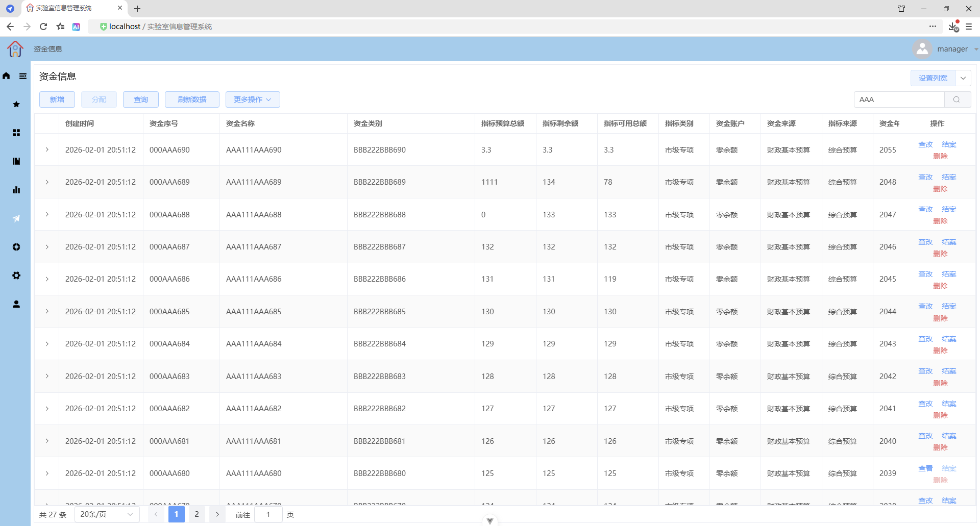Click 删除 in the 000AAA688 row
This screenshot has height=526, width=980.
[940, 221]
